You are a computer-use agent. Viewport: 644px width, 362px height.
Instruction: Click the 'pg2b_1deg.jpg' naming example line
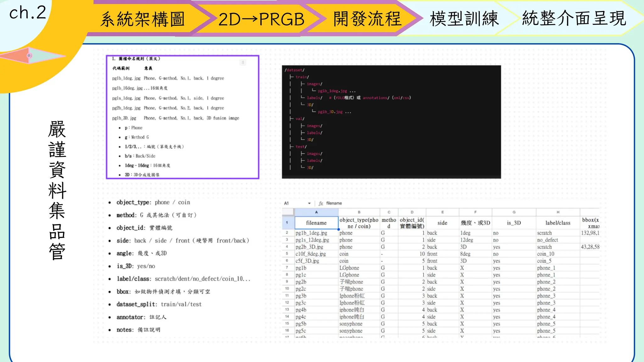tap(168, 108)
